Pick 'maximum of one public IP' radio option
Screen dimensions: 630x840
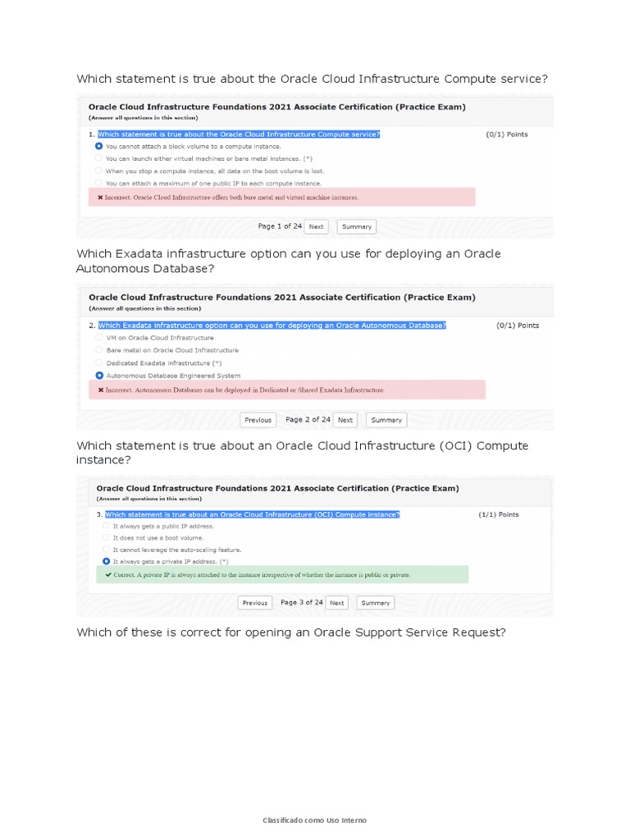click(x=98, y=183)
